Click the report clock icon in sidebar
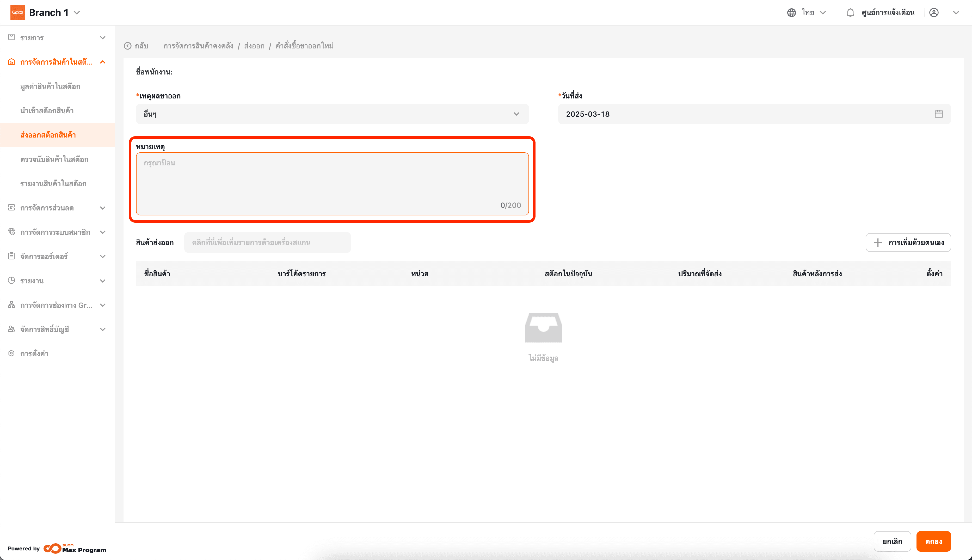 click(x=11, y=280)
